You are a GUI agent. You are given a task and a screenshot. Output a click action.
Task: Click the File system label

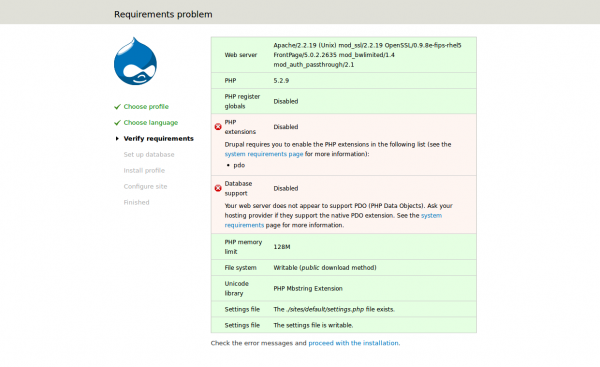240,268
